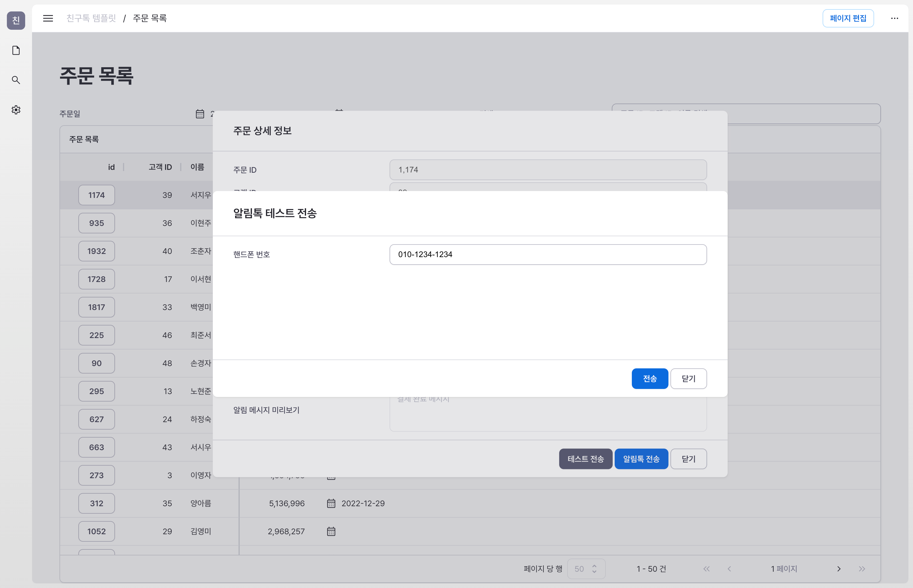Click calendar icon in the 2022-12-29 row

coord(331,503)
